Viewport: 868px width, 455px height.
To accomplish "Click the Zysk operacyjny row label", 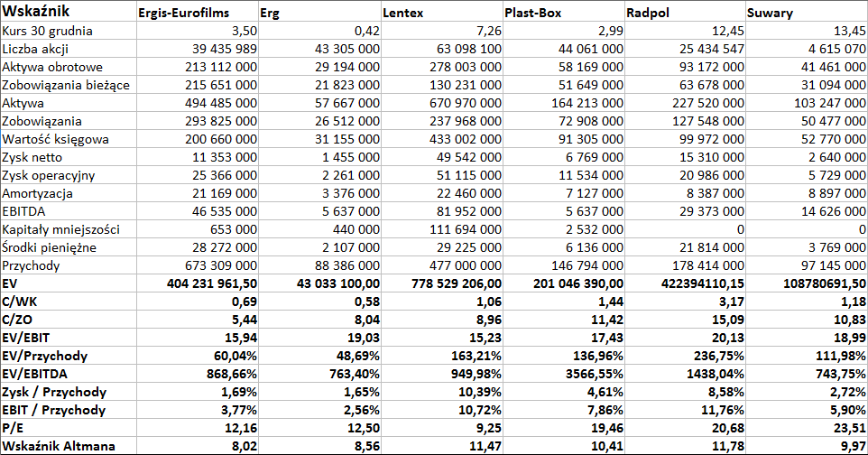I will click(x=68, y=175).
